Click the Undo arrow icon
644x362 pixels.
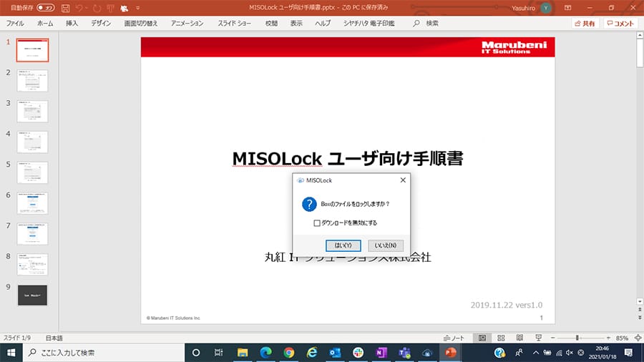pos(79,8)
